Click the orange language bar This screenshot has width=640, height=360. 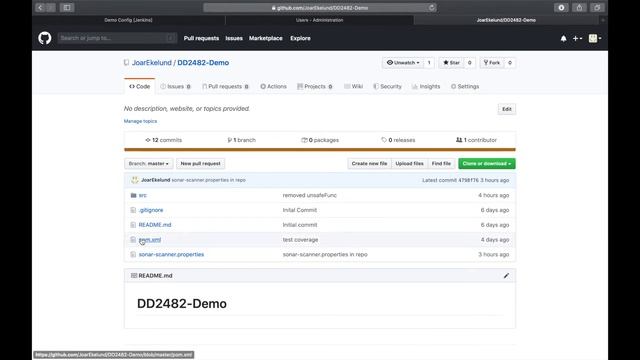coord(320,150)
